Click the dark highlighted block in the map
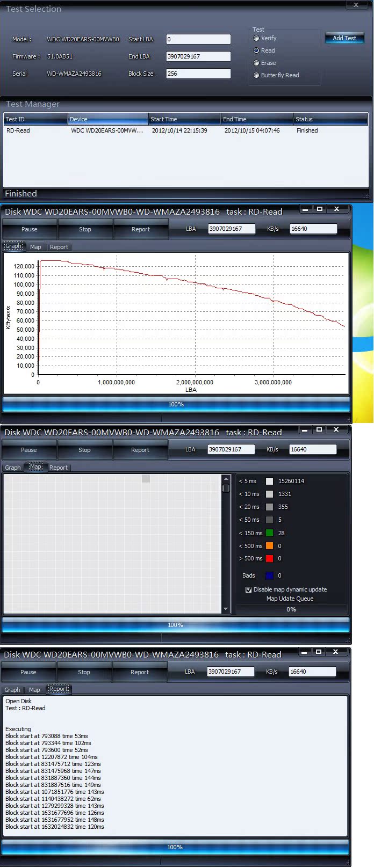The height and width of the screenshot is (868, 374). [x=146, y=478]
